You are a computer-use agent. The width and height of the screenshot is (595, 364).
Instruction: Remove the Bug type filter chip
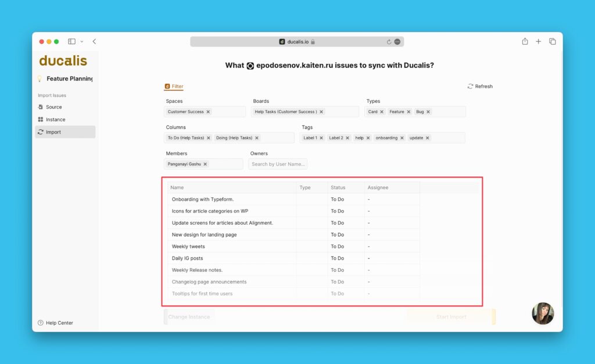[428, 112]
